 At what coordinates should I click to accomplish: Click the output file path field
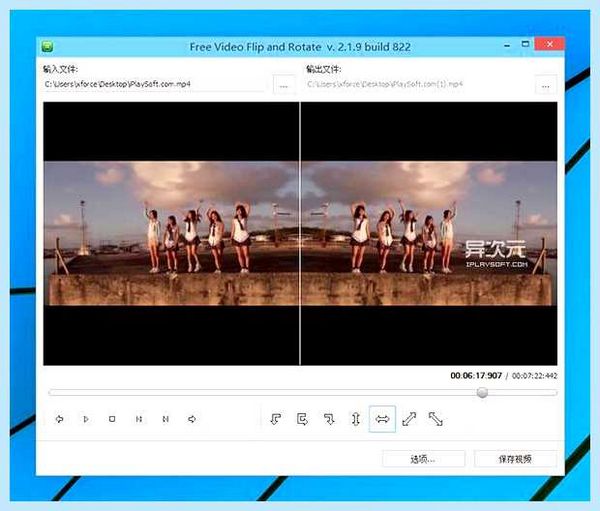[x=418, y=84]
